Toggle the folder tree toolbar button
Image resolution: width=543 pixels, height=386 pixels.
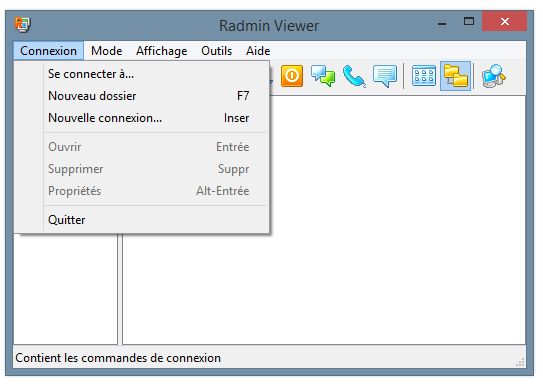coord(455,76)
